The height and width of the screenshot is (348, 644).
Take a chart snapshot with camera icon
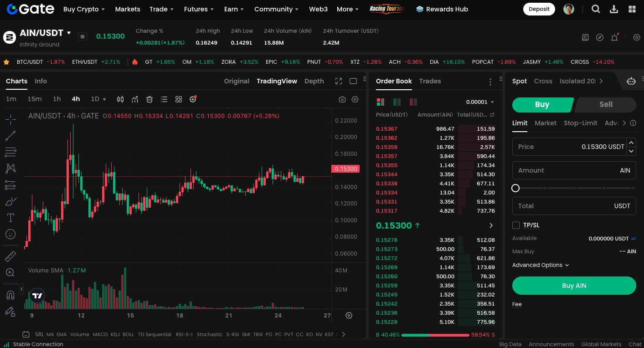click(342, 99)
